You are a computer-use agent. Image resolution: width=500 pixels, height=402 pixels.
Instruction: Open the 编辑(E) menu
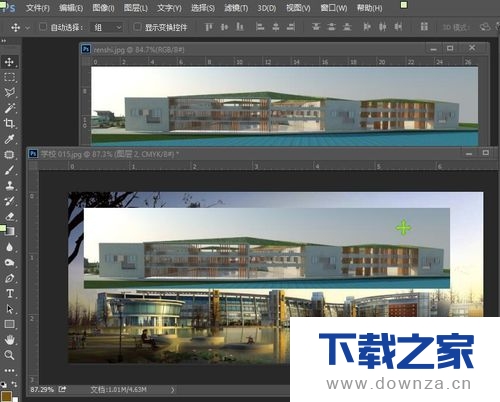pos(71,8)
